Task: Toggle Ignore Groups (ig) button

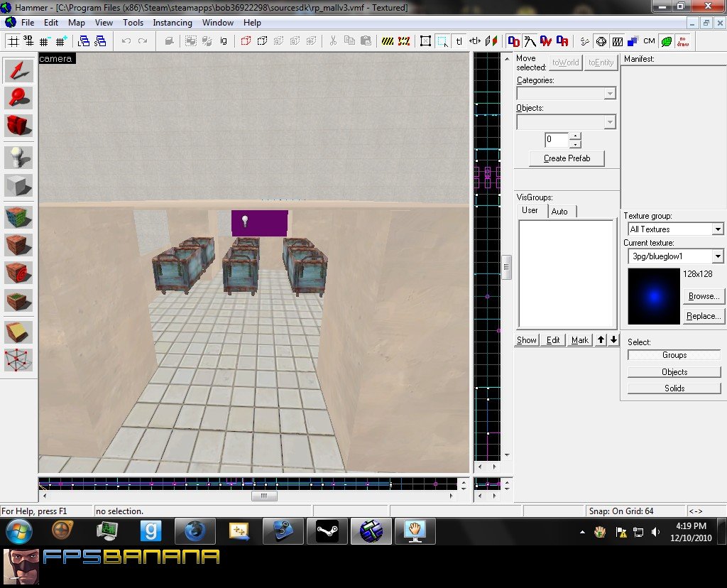Action: 224,41
